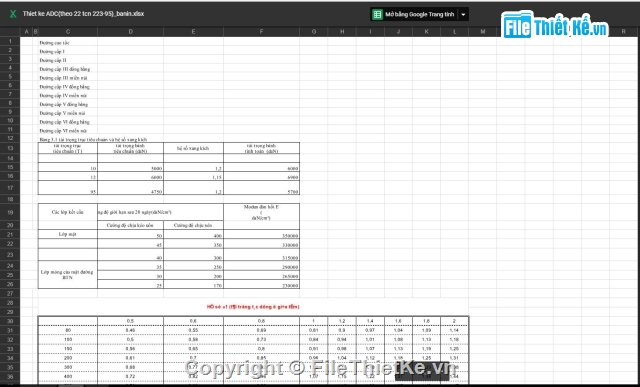
Task: Click value 4750 in row 17
Action: coord(156,191)
